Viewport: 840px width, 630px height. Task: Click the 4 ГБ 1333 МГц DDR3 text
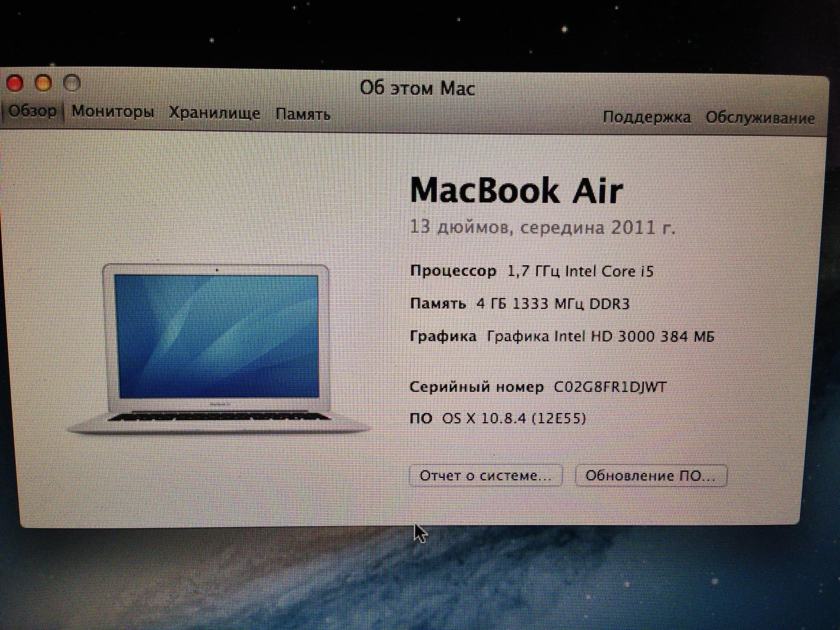tap(553, 304)
